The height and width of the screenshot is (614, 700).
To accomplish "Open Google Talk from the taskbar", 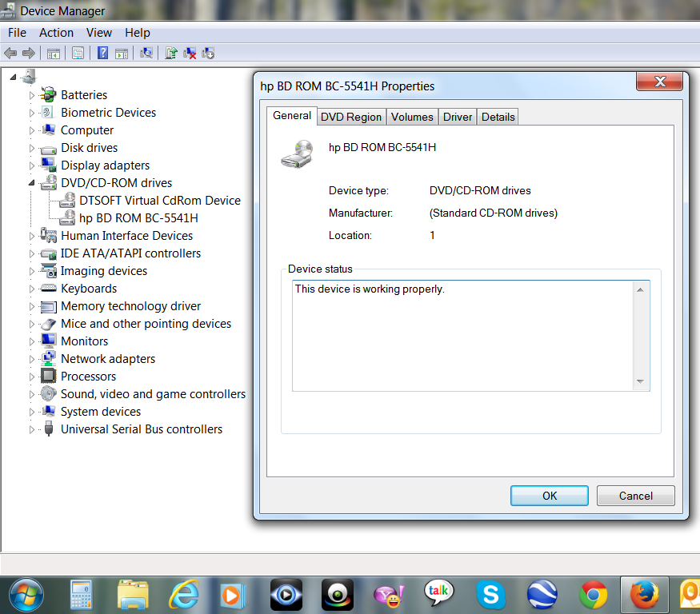I will click(438, 592).
